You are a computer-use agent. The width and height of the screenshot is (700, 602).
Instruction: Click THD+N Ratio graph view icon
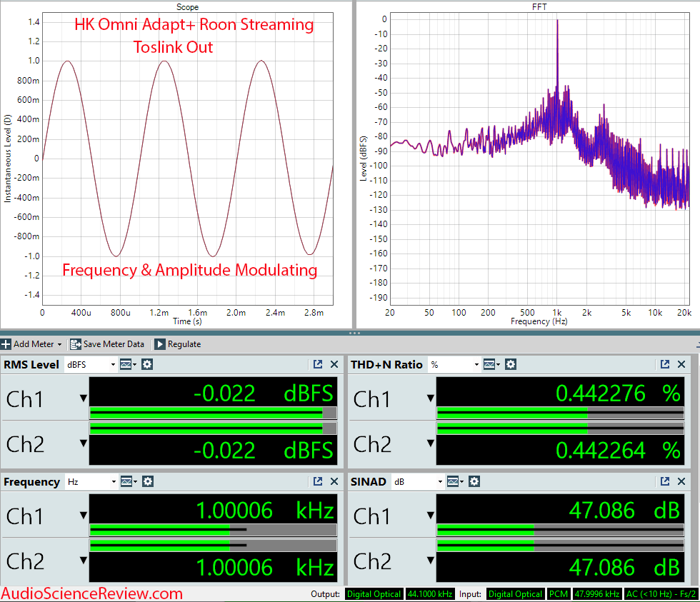click(491, 365)
